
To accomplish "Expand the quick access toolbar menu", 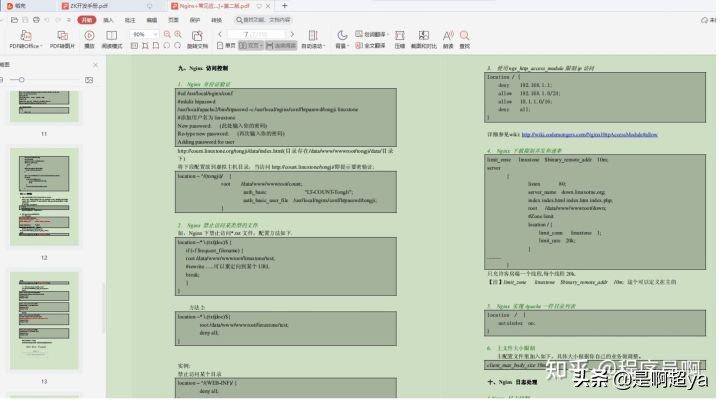I will [x=69, y=20].
